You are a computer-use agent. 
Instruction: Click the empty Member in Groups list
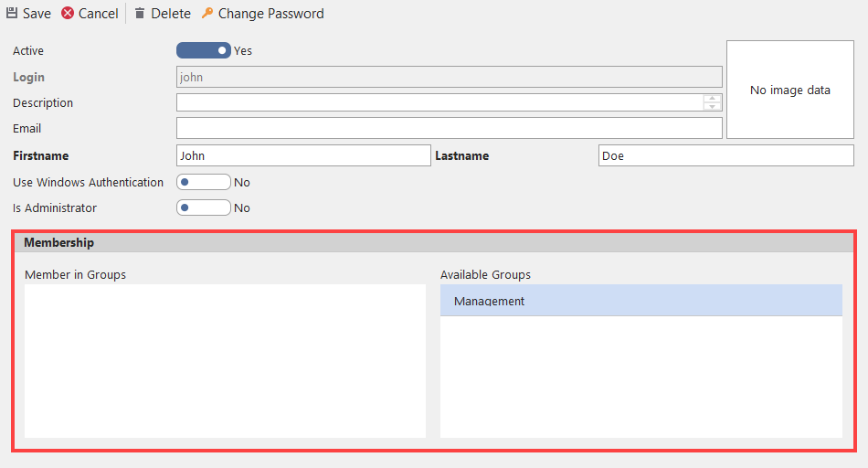225,360
